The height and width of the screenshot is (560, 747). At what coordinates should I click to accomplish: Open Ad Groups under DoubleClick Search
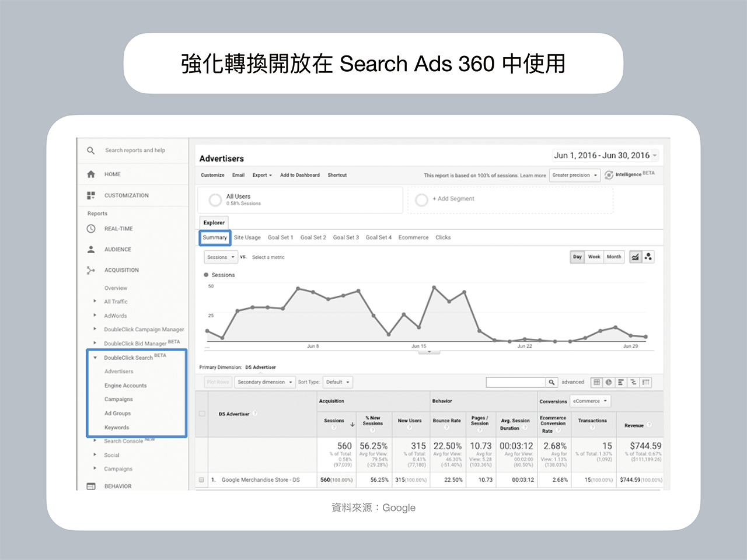tap(117, 414)
